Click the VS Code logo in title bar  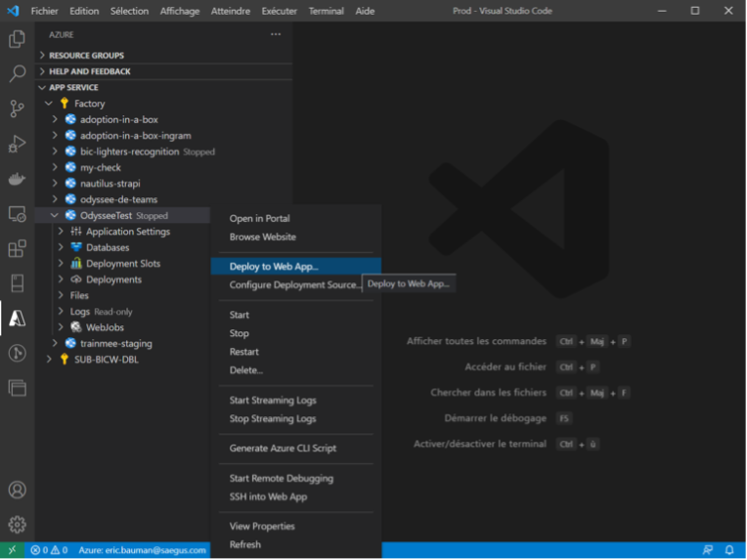[x=13, y=11]
